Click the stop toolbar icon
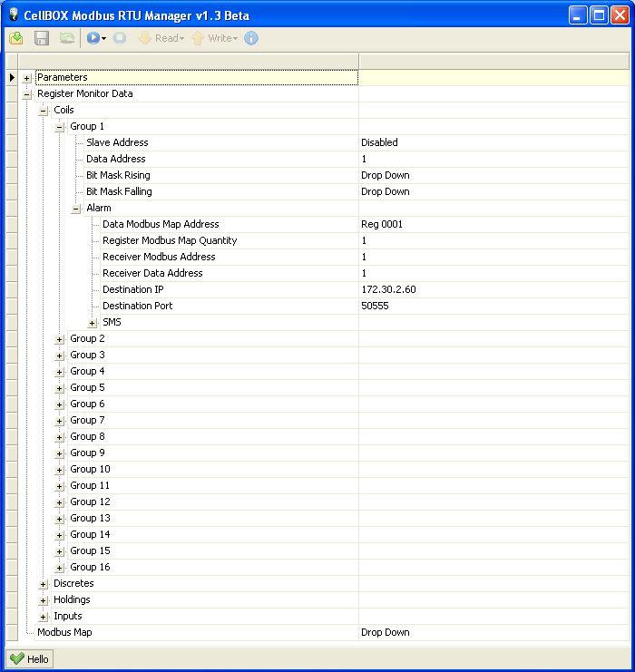635x672 pixels. pos(120,38)
